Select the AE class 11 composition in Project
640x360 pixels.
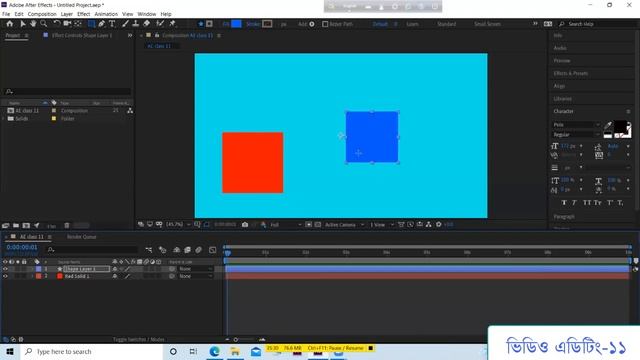pyautogui.click(x=27, y=111)
